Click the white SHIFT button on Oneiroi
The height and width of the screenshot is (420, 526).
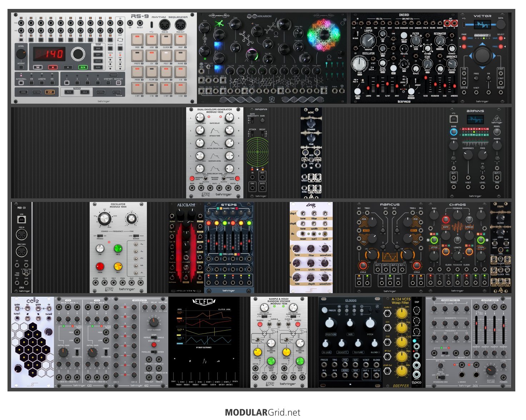pos(393,68)
